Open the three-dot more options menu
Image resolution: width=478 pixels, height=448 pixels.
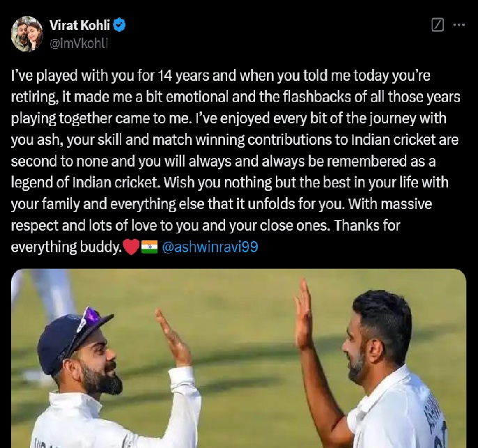458,25
